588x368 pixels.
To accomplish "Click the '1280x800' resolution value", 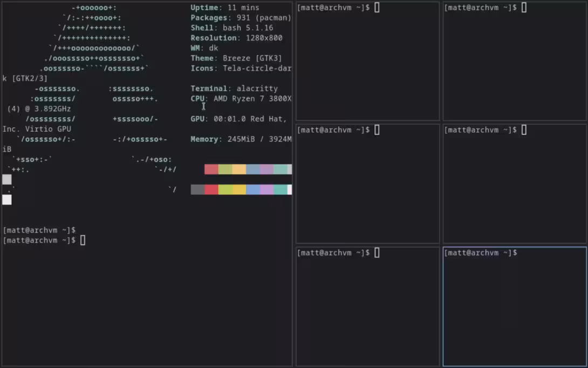I will [x=264, y=38].
